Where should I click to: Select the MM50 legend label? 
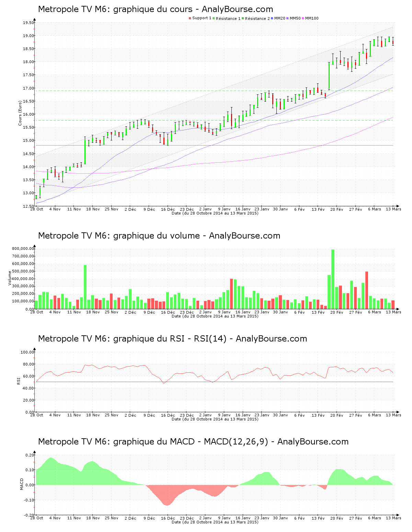pyautogui.click(x=295, y=18)
